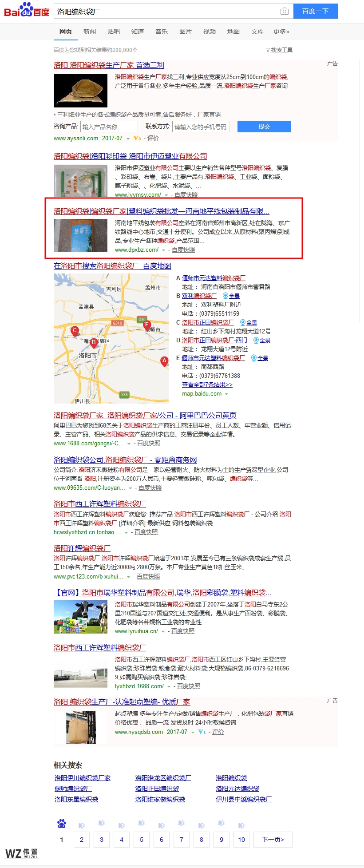Switch to the 图片 tab
The width and height of the screenshot is (364, 868).
tap(185, 32)
